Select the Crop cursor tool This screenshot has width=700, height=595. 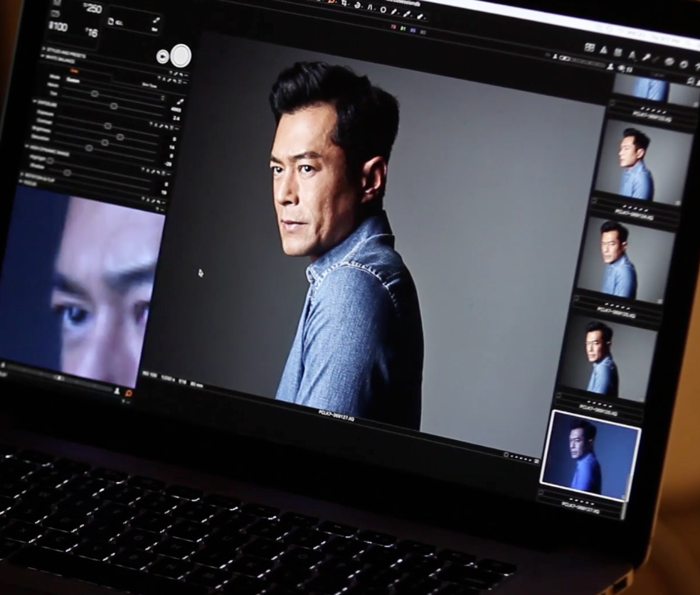344,3
